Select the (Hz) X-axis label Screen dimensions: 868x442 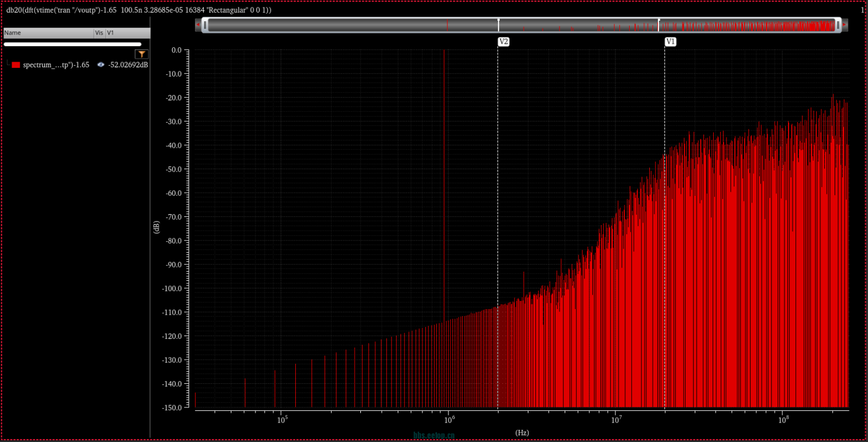(x=522, y=432)
